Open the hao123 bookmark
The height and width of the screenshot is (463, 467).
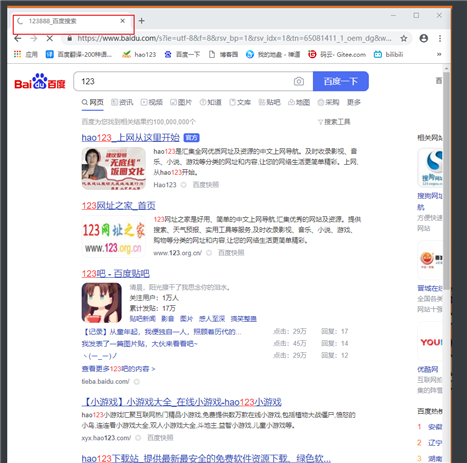(x=139, y=54)
